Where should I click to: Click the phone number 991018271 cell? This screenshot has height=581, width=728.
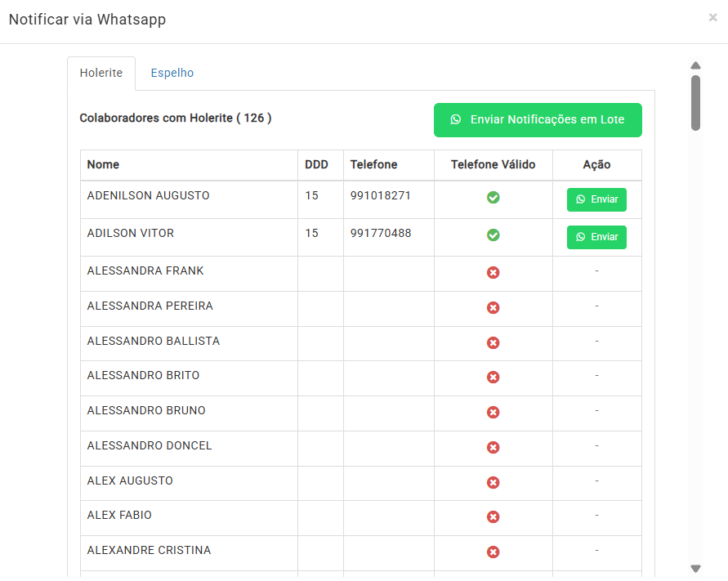tap(381, 196)
